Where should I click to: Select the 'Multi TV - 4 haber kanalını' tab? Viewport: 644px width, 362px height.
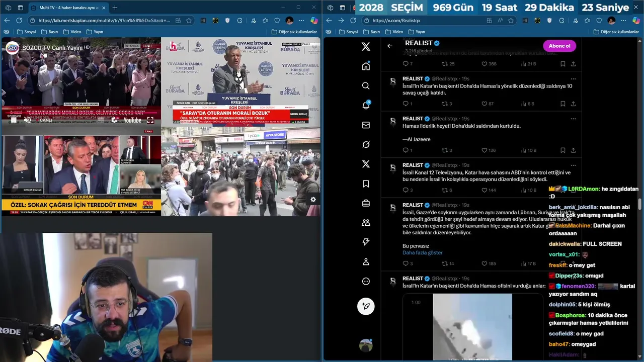pyautogui.click(x=68, y=8)
